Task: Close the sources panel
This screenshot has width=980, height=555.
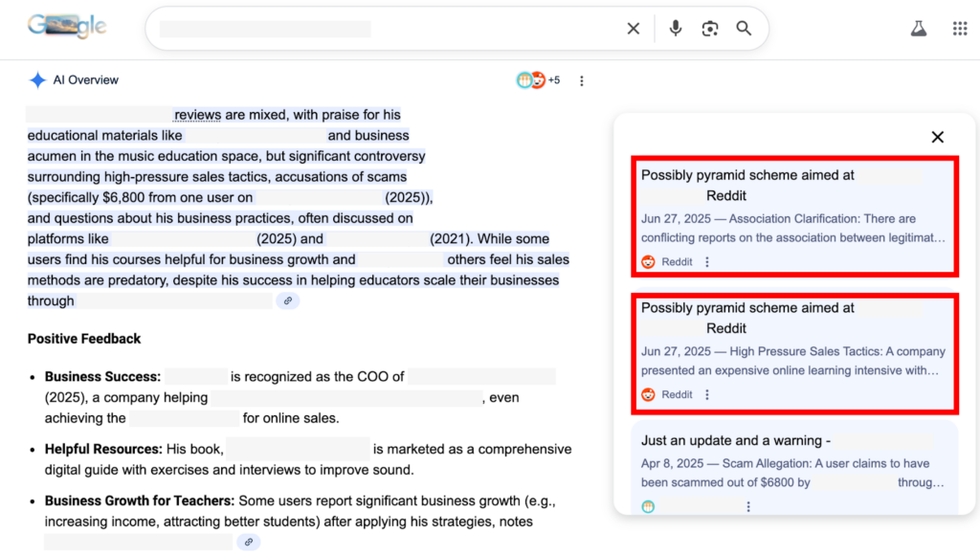Action: 937,137
